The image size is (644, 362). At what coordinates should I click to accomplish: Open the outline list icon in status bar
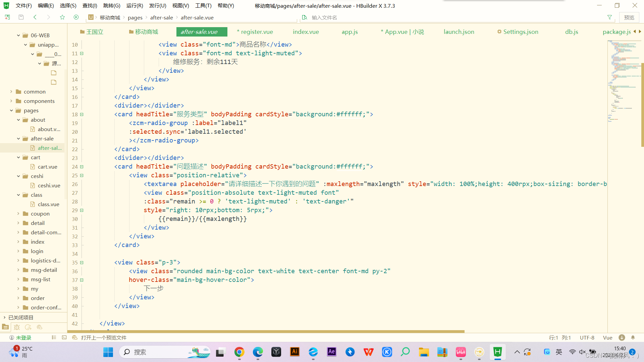point(54,338)
